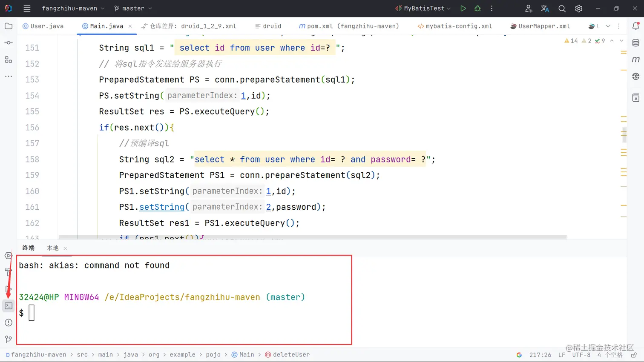Image resolution: width=644 pixels, height=362 pixels.
Task: Click line number 154 in gutter
Action: 32,96
